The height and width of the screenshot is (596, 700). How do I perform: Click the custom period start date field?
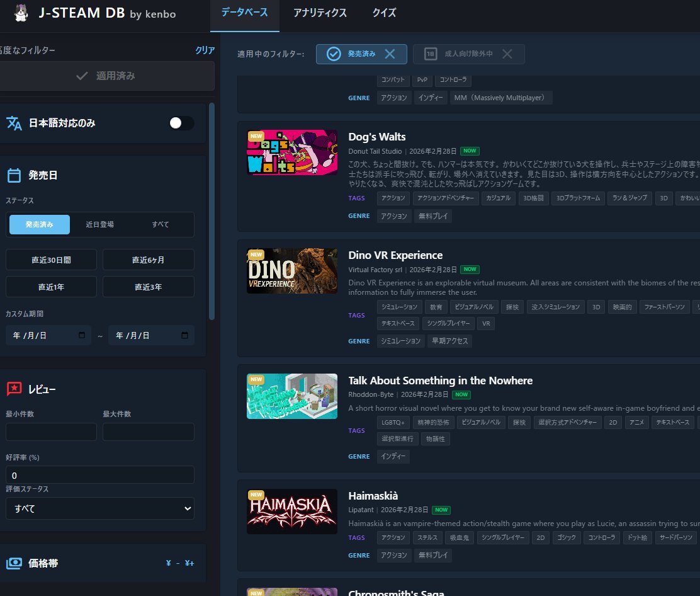tap(48, 335)
